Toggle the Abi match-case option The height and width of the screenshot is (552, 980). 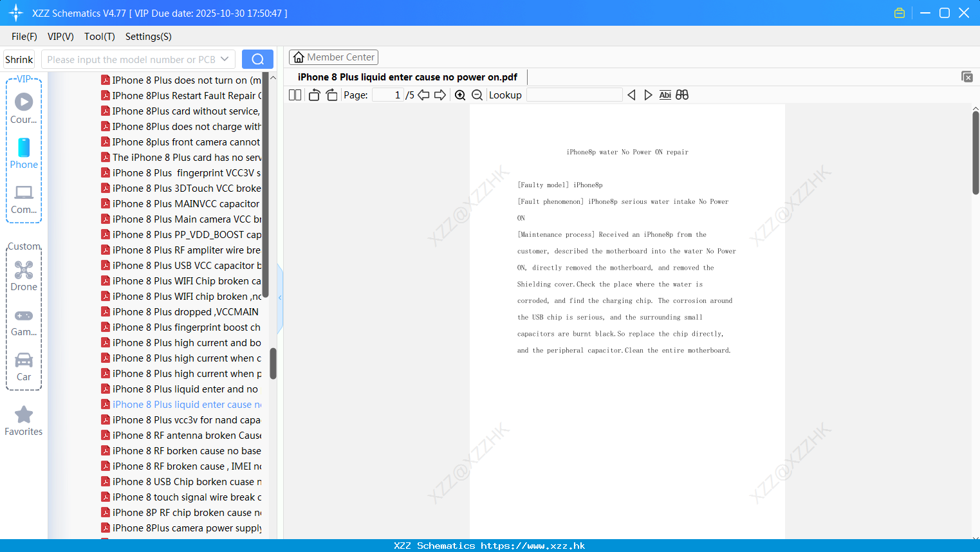click(x=665, y=95)
